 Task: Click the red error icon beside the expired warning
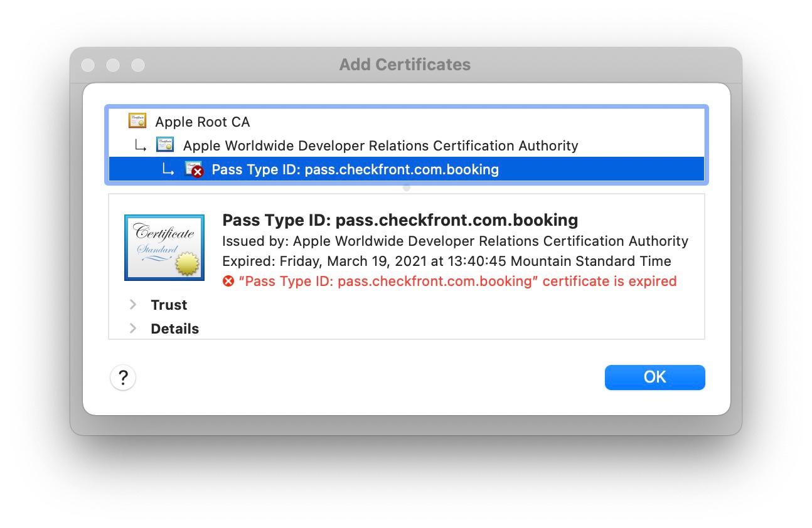229,281
